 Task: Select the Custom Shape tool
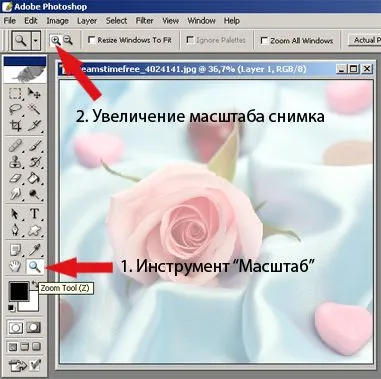[34, 230]
